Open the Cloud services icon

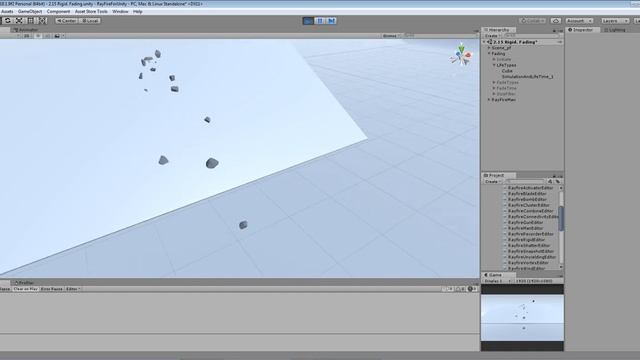[x=556, y=21]
